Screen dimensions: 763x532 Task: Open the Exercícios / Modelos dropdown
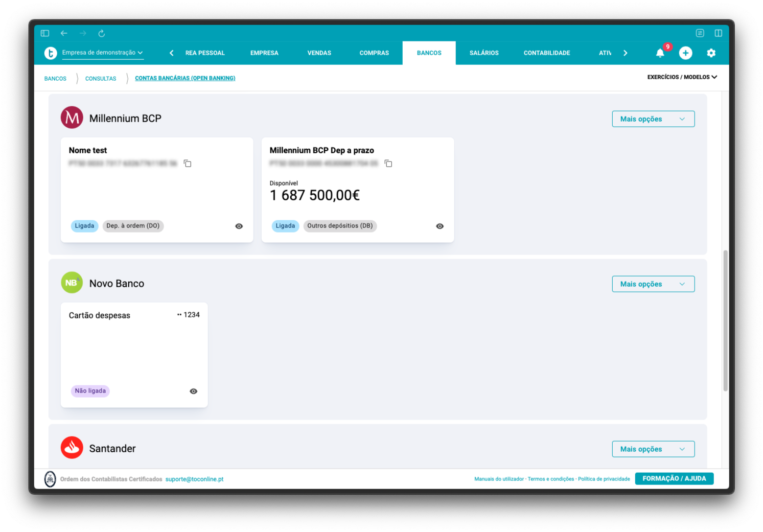[x=682, y=77]
